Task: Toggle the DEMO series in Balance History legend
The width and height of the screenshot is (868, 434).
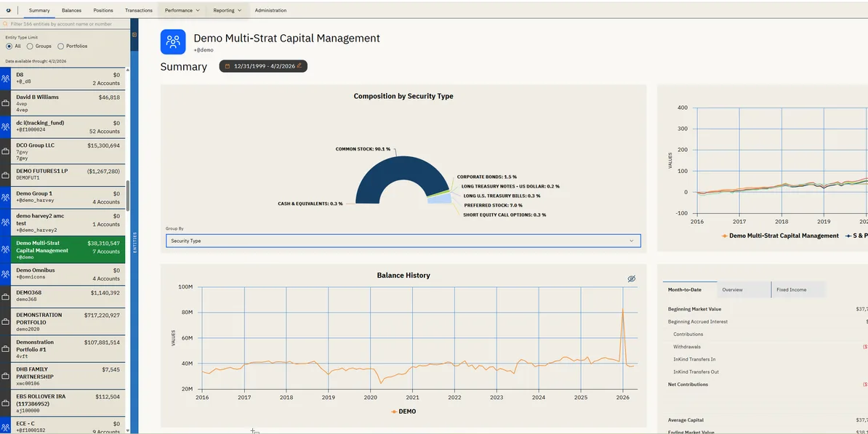Action: 403,411
